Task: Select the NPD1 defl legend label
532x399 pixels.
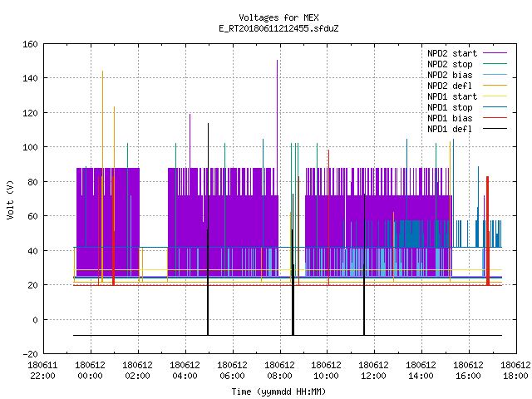Action: pyautogui.click(x=450, y=129)
